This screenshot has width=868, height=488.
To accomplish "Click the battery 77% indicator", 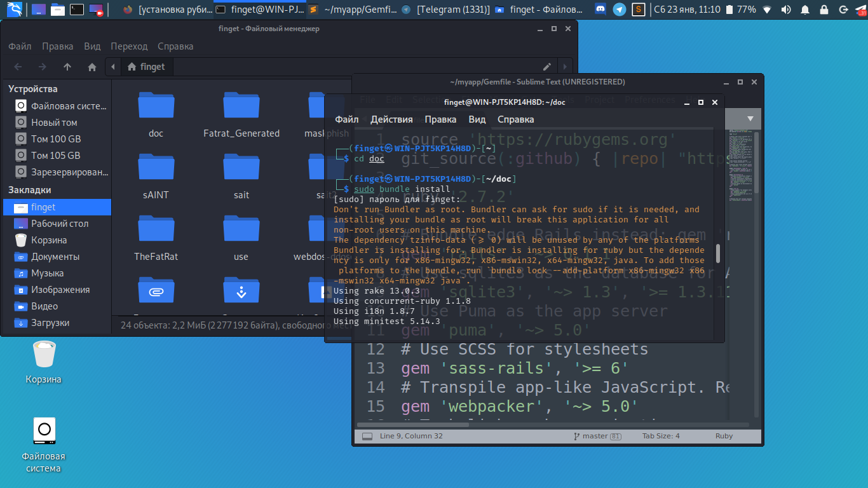I will tap(741, 10).
